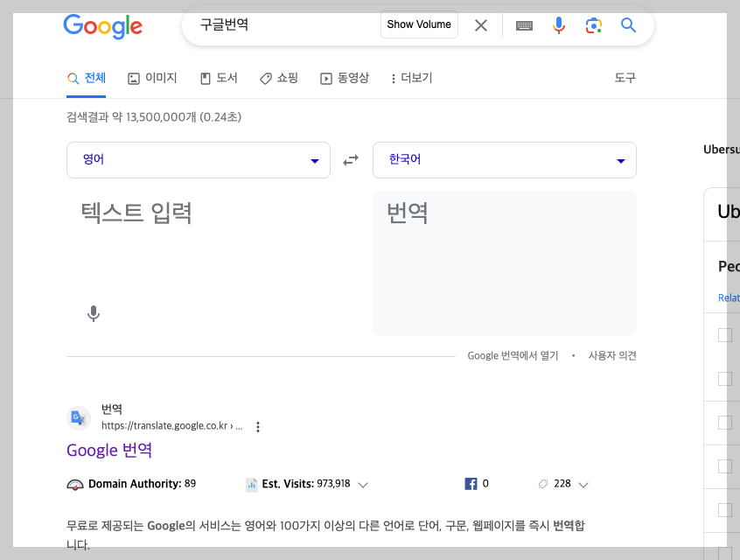
Task: Click the backlinks chain icon
Action: pyautogui.click(x=543, y=484)
